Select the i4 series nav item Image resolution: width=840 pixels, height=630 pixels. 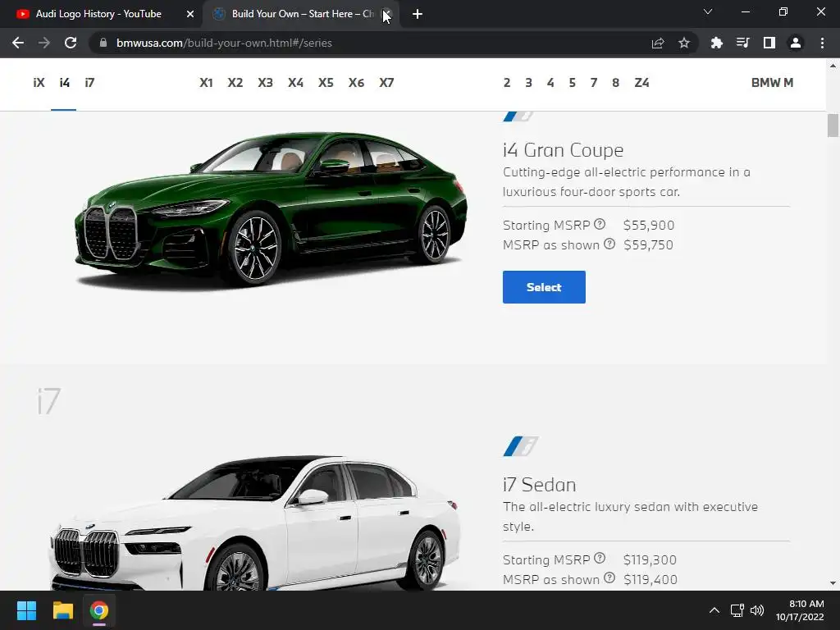(x=64, y=83)
